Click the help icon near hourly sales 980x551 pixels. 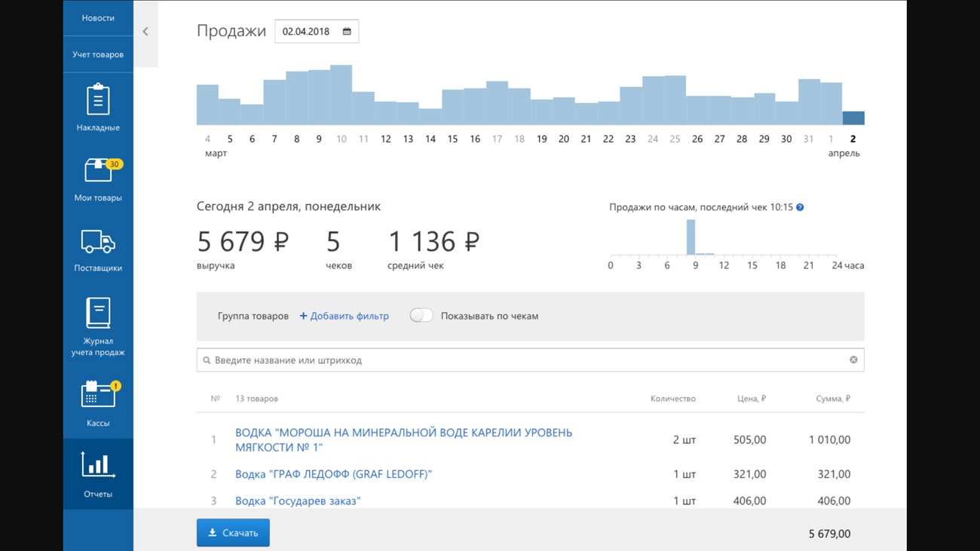click(800, 207)
